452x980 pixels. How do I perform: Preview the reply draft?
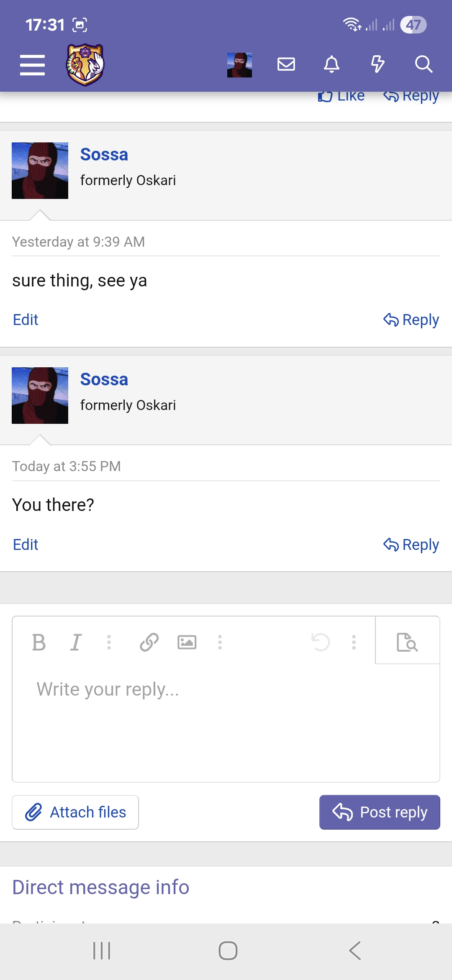point(407,642)
